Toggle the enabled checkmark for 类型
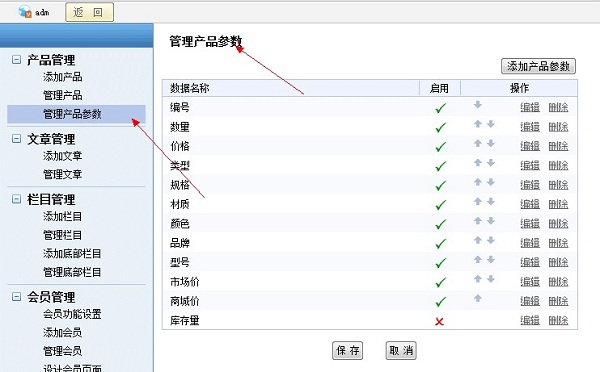 pos(440,166)
